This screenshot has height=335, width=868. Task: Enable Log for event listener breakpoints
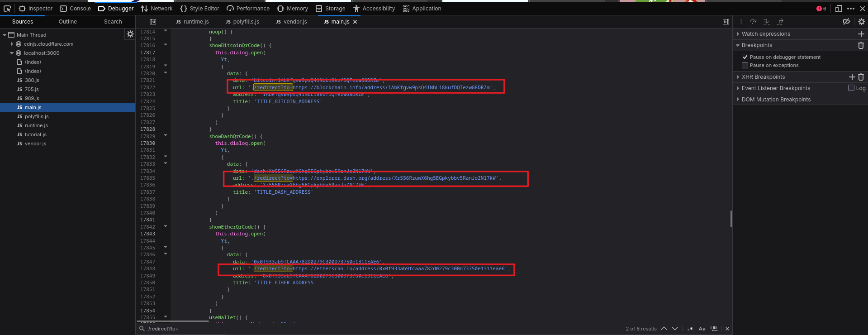click(x=851, y=88)
